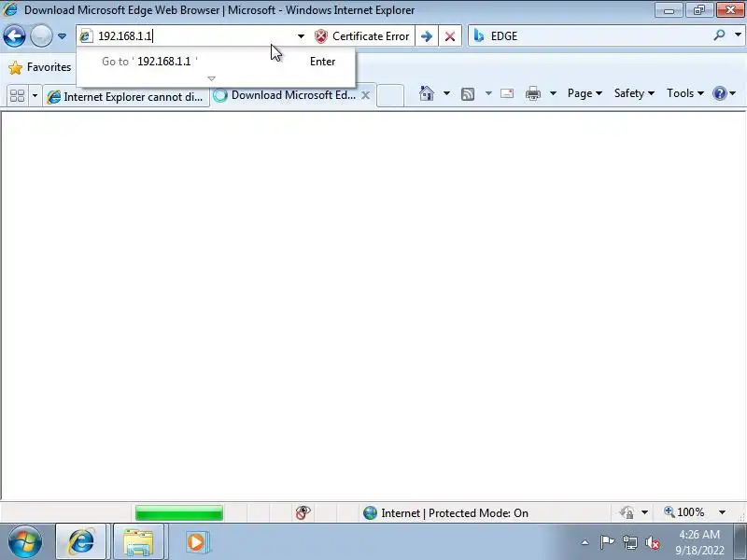Click the muted volume tray icon
This screenshot has width=747, height=560.
tap(653, 542)
